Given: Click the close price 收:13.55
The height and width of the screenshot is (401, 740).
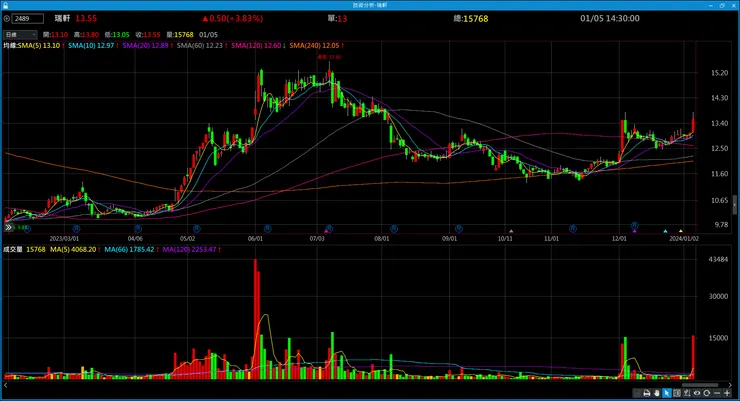Looking at the screenshot, I should coord(148,35).
